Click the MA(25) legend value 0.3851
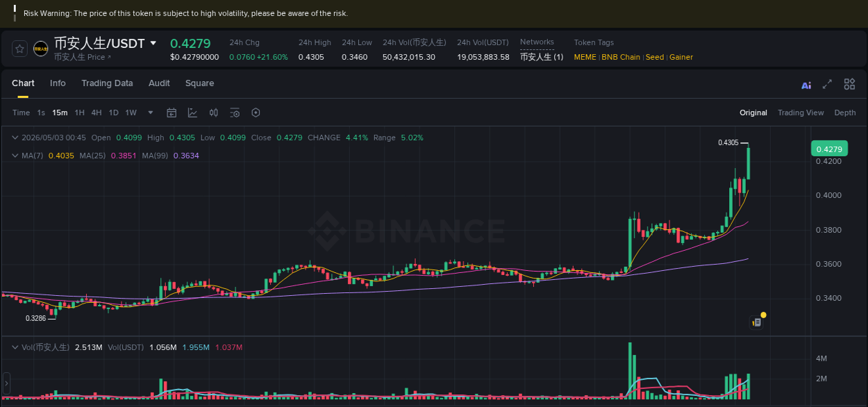868x407 pixels. [124, 156]
